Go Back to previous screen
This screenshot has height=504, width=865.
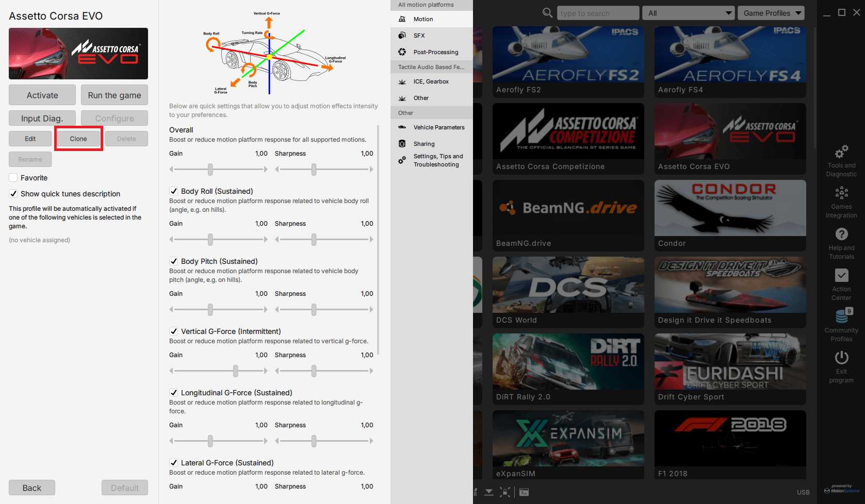32,488
